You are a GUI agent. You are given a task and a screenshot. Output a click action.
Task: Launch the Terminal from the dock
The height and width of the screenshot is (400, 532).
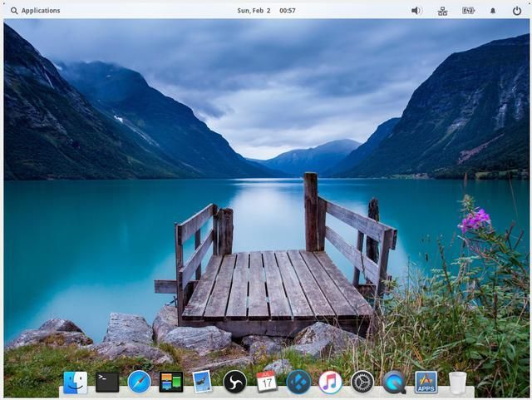click(x=107, y=382)
